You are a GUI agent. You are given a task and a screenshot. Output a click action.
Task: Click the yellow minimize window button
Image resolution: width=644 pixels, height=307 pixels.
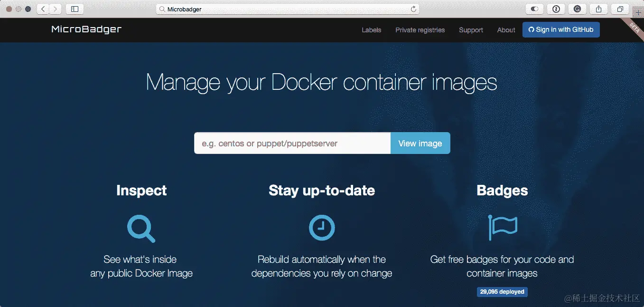click(19, 9)
